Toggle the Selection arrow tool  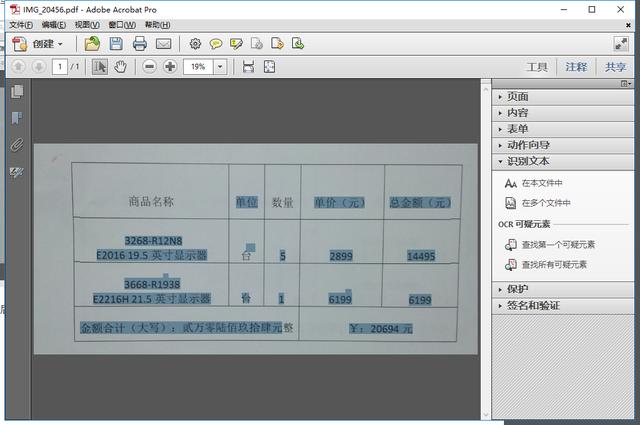[x=100, y=67]
